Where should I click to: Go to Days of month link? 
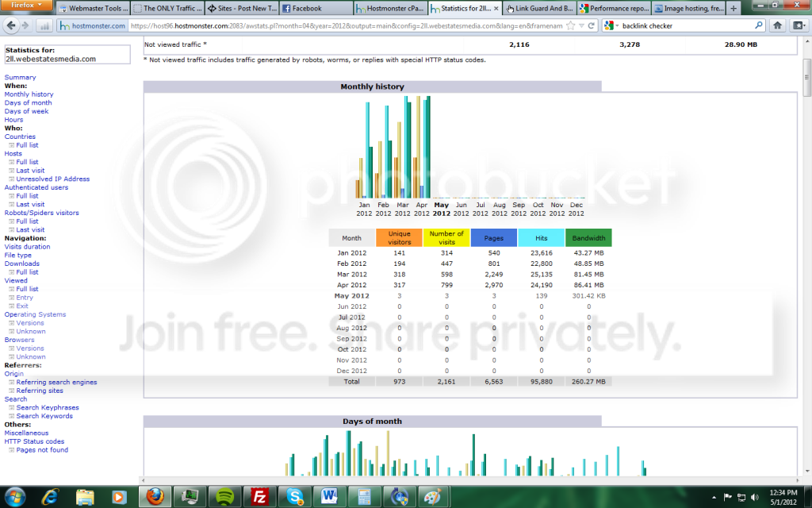28,102
